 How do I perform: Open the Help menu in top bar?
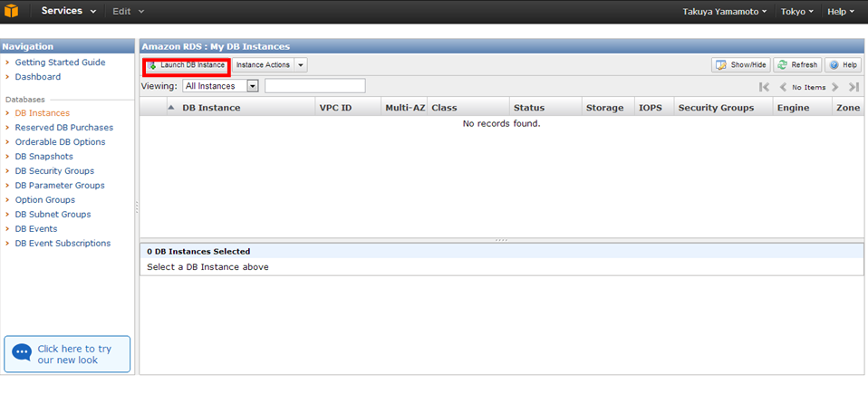point(840,12)
